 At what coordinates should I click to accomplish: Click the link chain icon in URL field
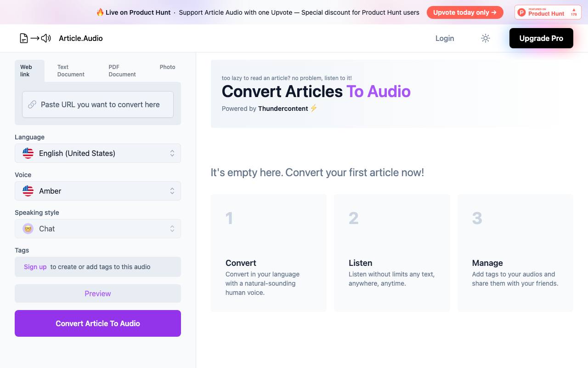tap(32, 104)
